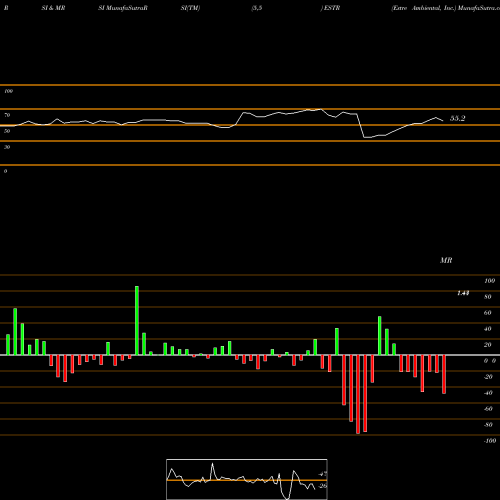This screenshot has height=500, width=500.
Task: Click the MR axis label 60
Action: point(488,313)
